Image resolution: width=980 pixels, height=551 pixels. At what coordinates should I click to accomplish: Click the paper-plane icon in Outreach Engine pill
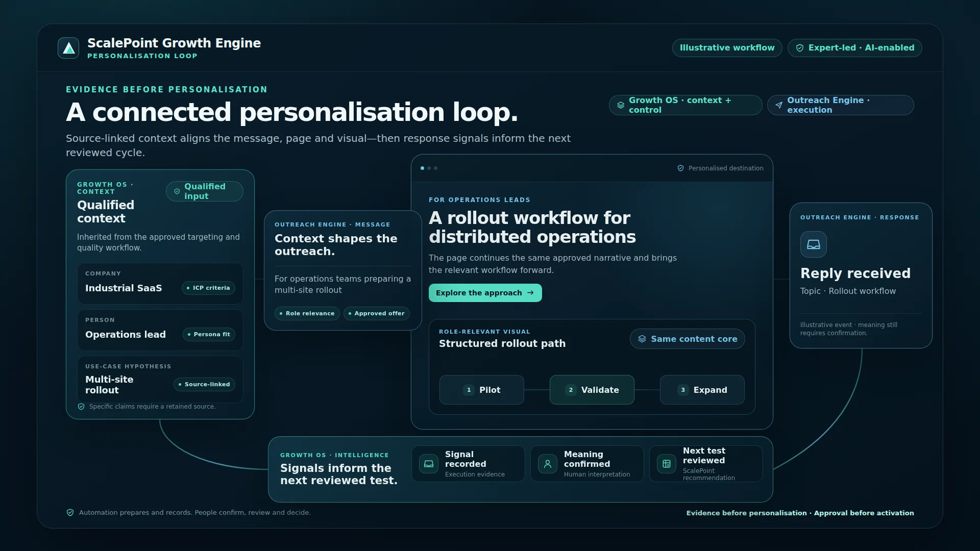tap(779, 105)
